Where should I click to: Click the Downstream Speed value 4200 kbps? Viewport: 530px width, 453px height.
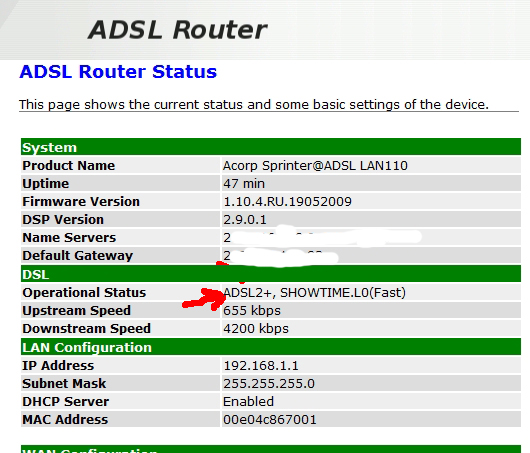click(x=256, y=329)
